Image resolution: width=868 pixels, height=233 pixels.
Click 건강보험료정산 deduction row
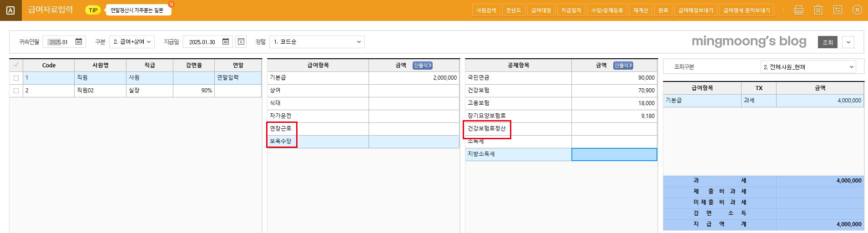[561, 129]
